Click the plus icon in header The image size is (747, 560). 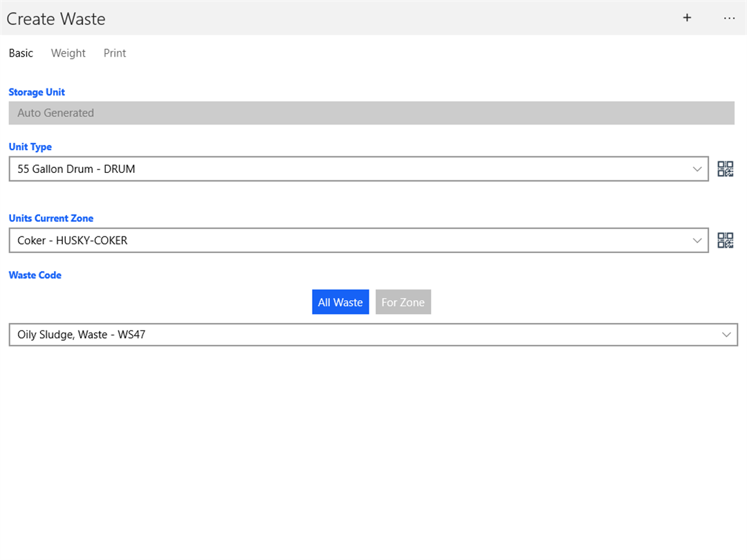pos(687,18)
